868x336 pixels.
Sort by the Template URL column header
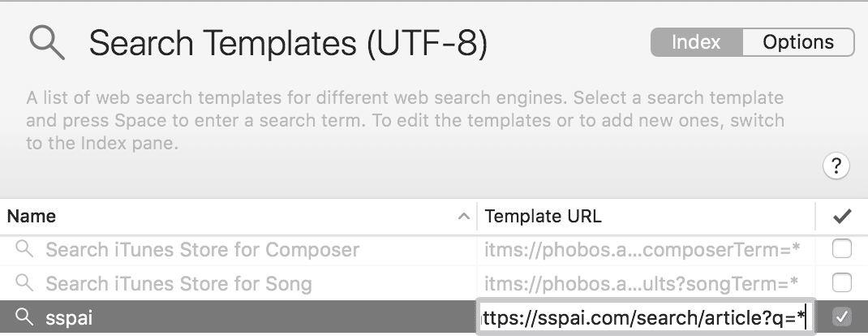(x=544, y=217)
